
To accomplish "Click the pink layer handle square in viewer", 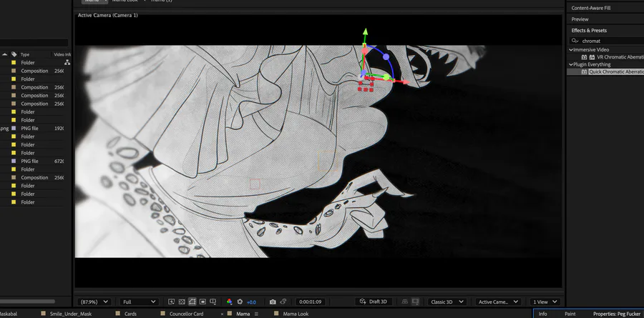I will (255, 184).
